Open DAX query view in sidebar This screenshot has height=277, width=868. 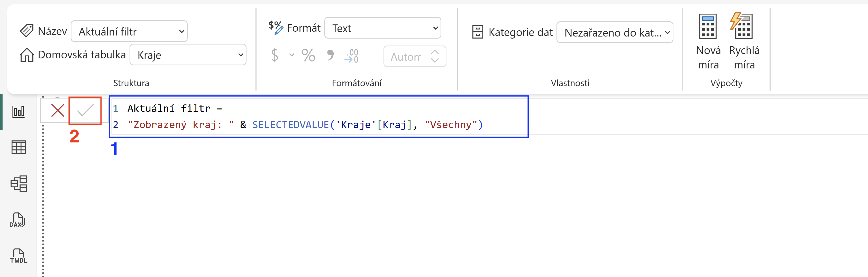tap(17, 220)
